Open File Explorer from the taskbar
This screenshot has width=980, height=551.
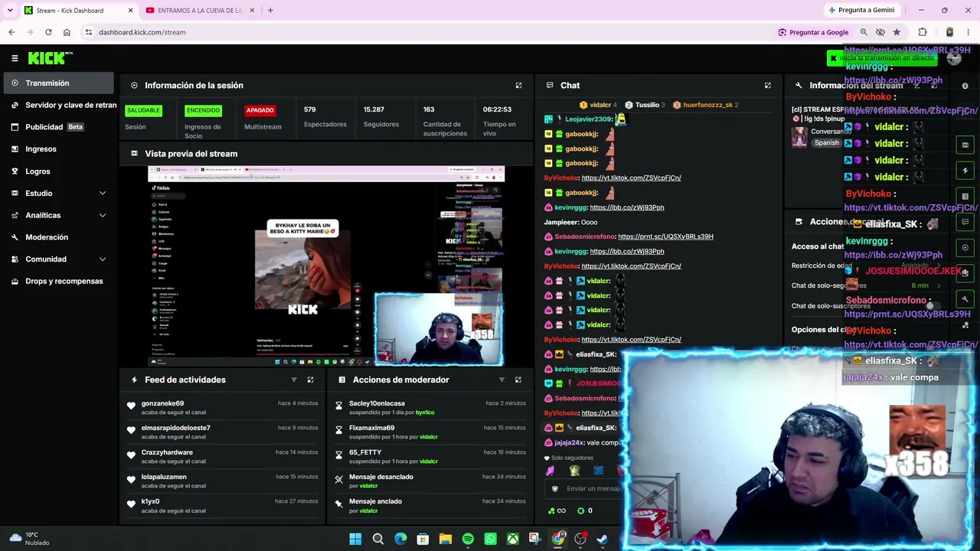[446, 539]
